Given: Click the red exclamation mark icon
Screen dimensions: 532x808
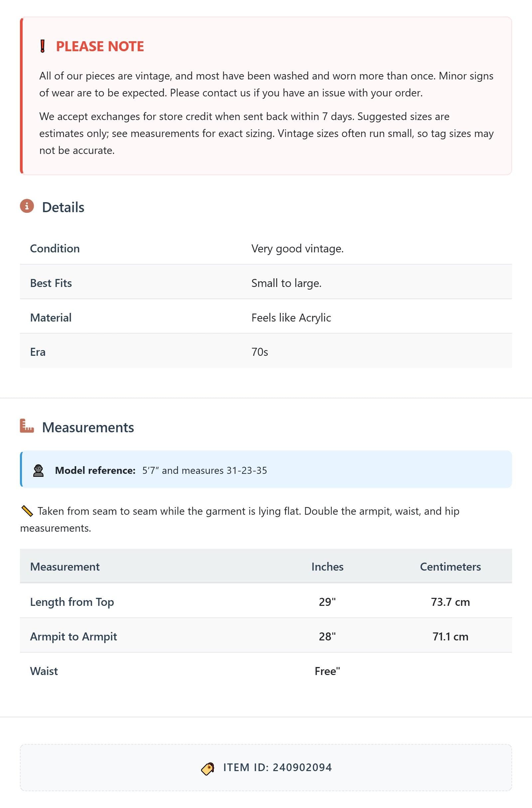Looking at the screenshot, I should (x=43, y=46).
